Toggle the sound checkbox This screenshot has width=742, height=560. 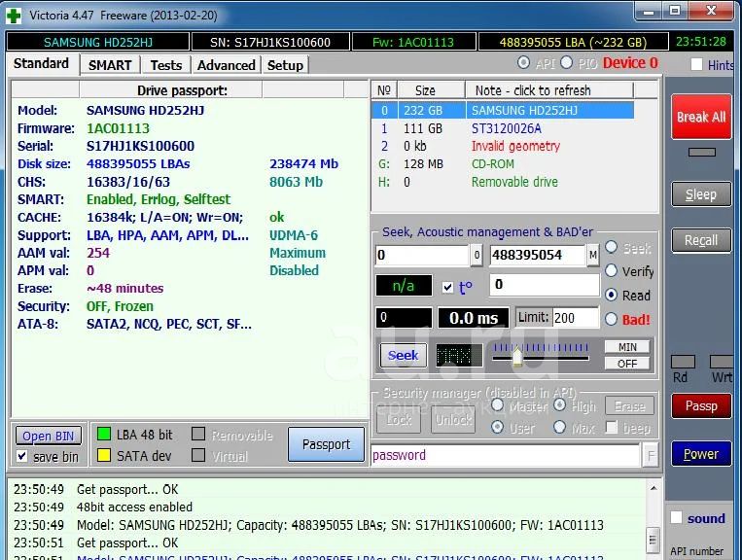[x=676, y=518]
